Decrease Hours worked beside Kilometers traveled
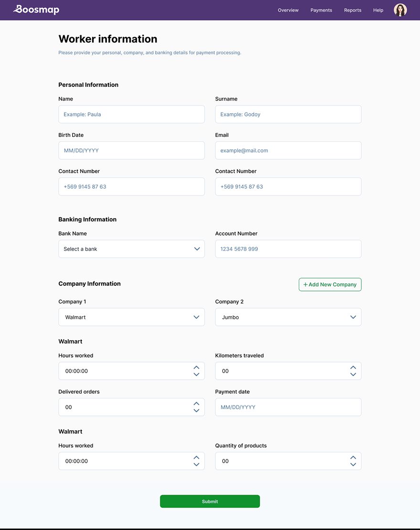The height and width of the screenshot is (530, 420). click(196, 374)
